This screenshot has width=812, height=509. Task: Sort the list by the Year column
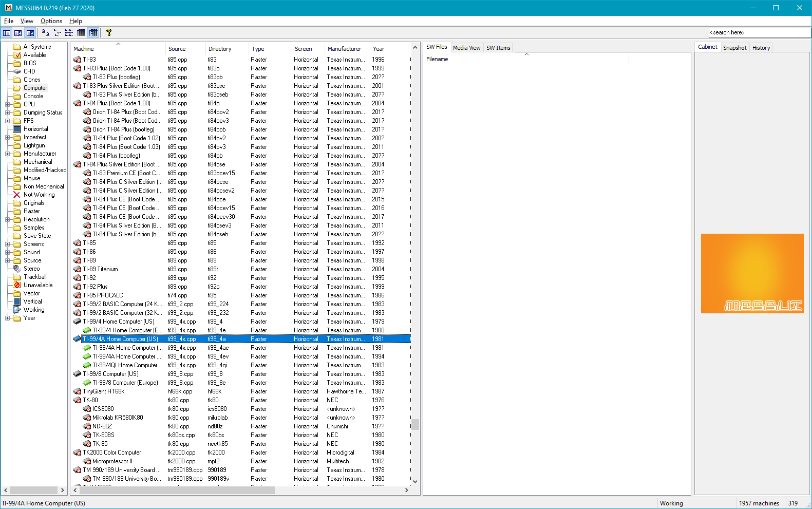tap(388, 49)
